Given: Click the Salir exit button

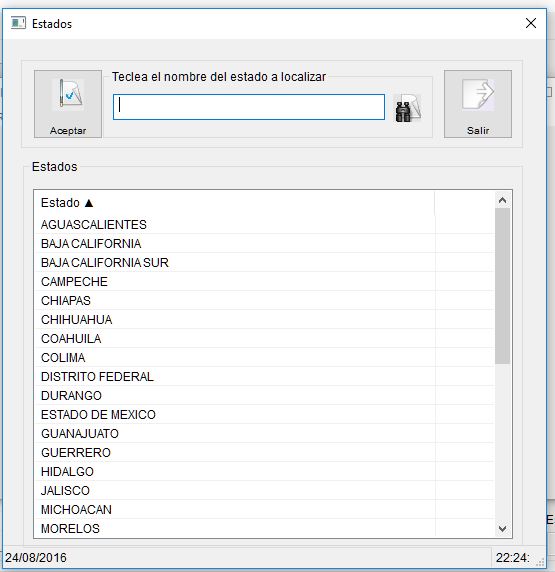Looking at the screenshot, I should click(x=478, y=104).
